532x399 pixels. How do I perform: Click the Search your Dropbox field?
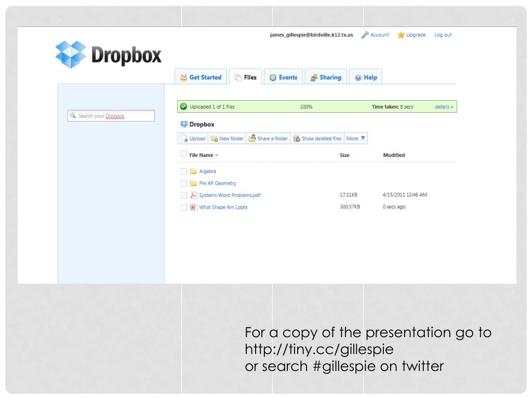[x=111, y=116]
